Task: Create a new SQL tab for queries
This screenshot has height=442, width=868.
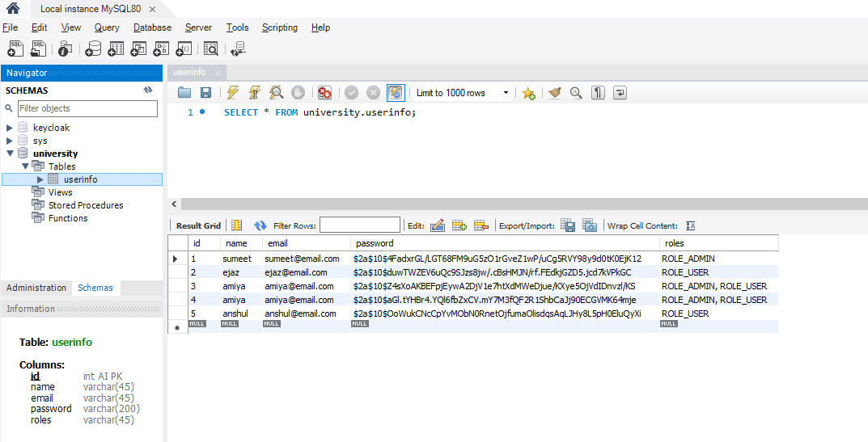Action: point(15,48)
